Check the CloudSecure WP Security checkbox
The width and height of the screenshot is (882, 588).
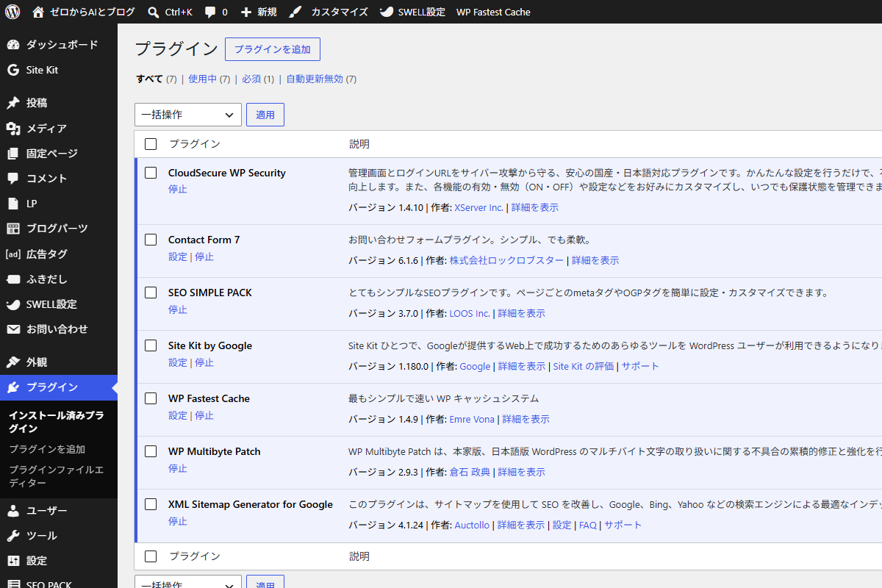pyautogui.click(x=151, y=173)
